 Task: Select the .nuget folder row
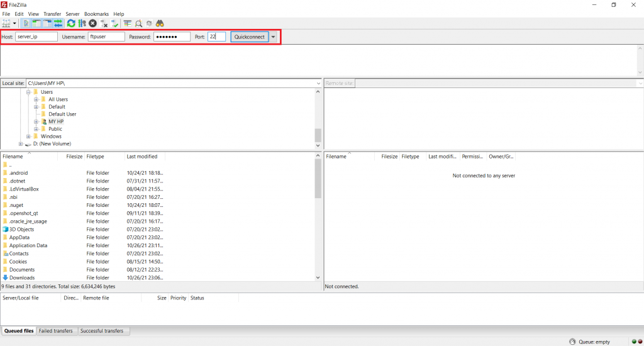tap(82, 205)
